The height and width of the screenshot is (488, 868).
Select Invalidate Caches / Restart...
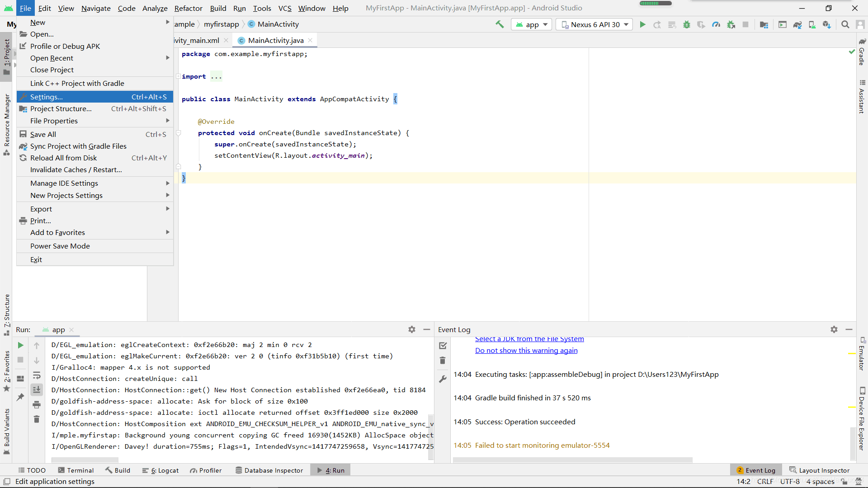pyautogui.click(x=95, y=169)
